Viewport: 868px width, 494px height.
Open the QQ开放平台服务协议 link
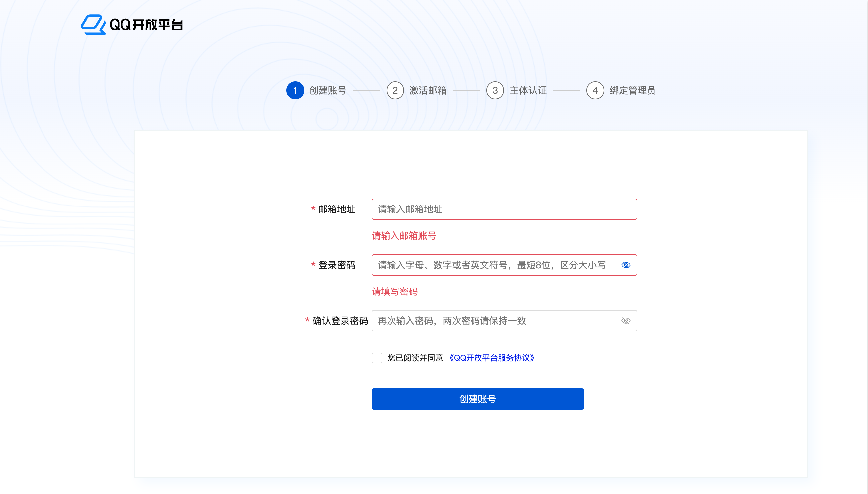pyautogui.click(x=492, y=358)
